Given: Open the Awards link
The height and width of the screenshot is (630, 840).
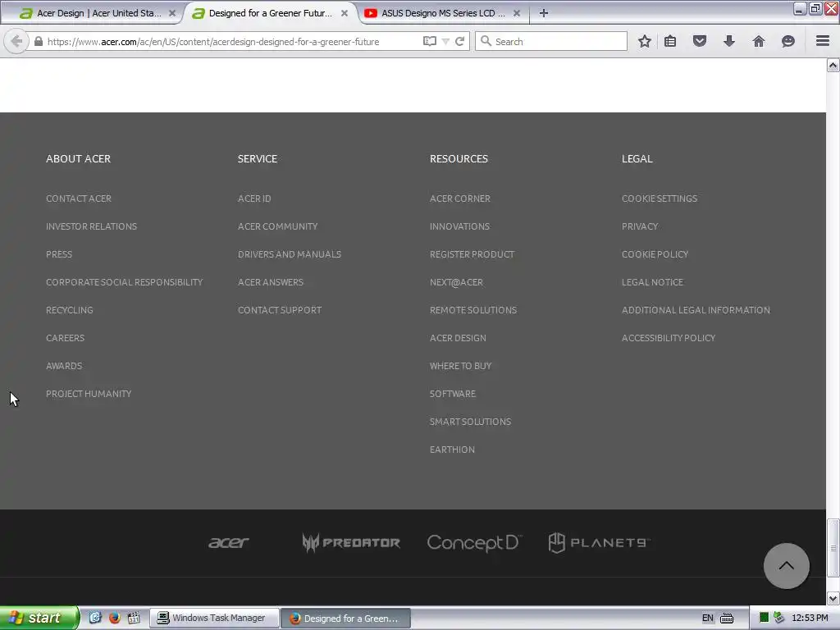Looking at the screenshot, I should click(64, 365).
